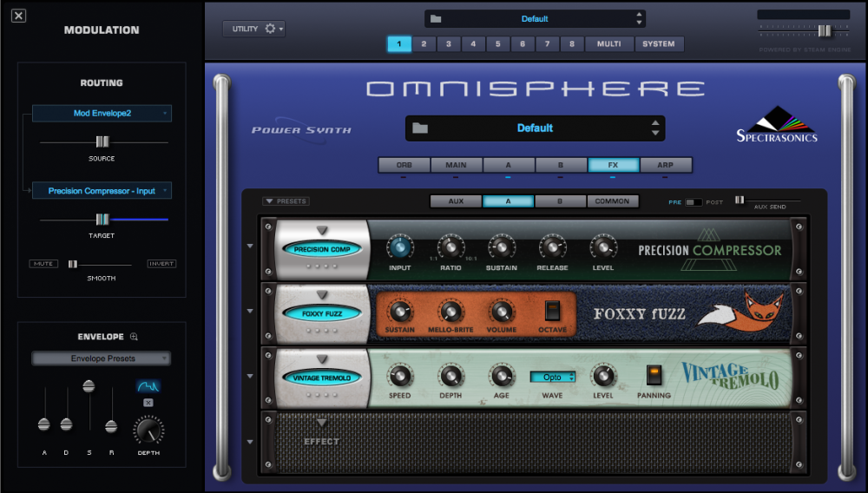This screenshot has width=868, height=493.
Task: Click the Precision Compressor Ratio knob
Action: pyautogui.click(x=450, y=247)
